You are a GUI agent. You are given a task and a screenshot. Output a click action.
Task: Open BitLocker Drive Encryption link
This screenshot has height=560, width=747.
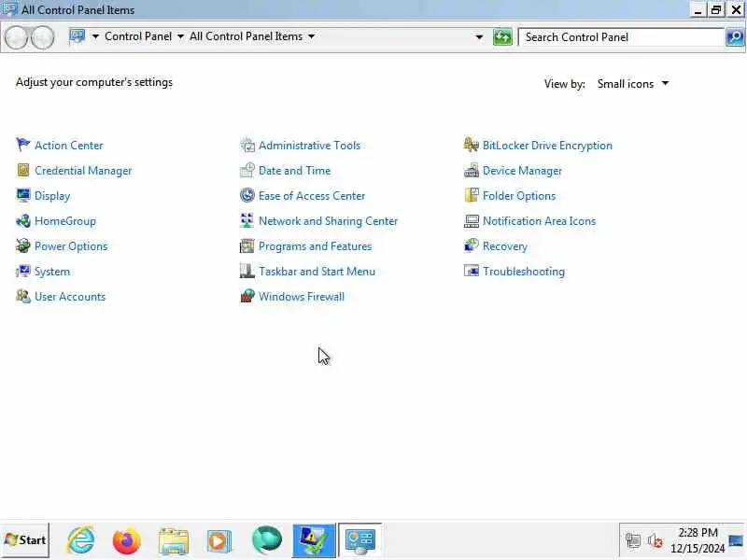[547, 146]
